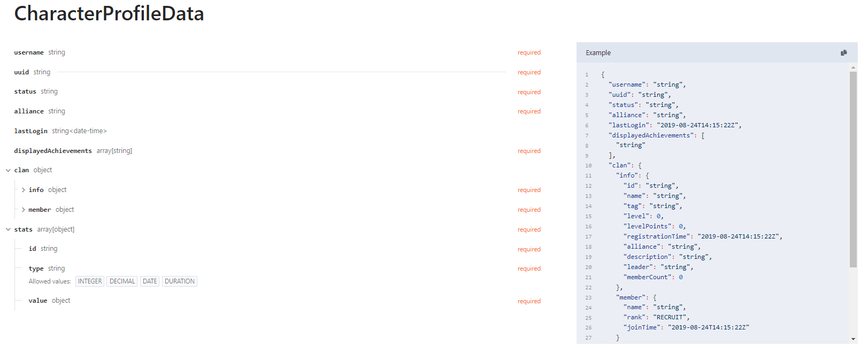Click the Allowed values label
This screenshot has width=868, height=353.
pos(50,281)
